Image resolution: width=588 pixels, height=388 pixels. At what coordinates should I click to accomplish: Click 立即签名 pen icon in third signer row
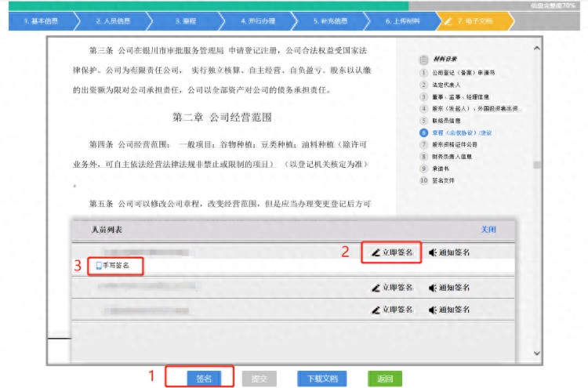pos(376,288)
